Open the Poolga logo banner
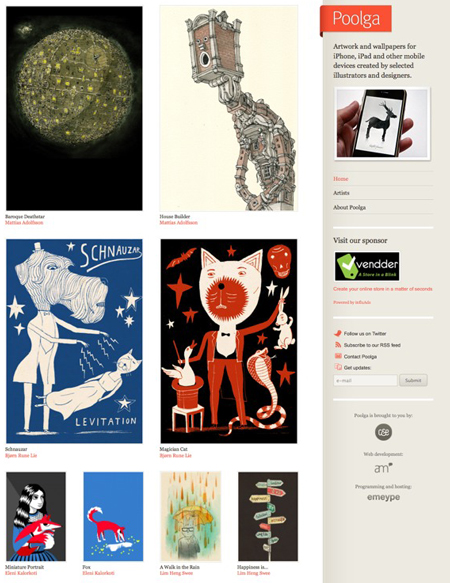Viewport: 450px width, 583px height. [x=356, y=19]
